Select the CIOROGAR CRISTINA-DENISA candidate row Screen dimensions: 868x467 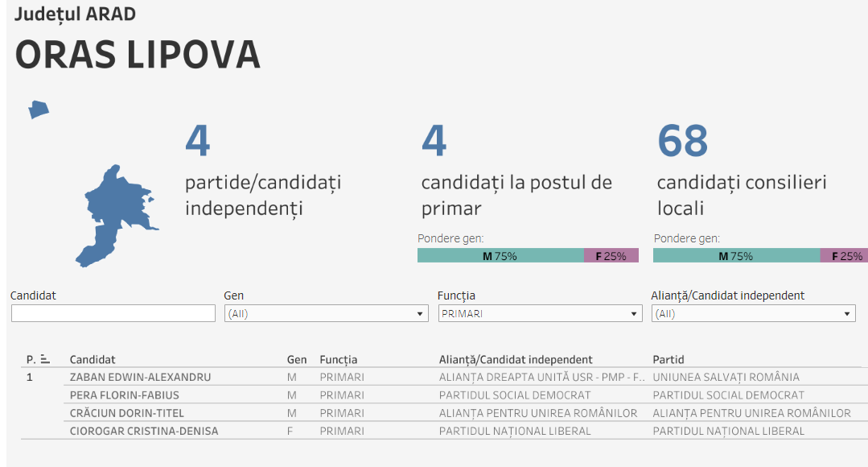[143, 431]
